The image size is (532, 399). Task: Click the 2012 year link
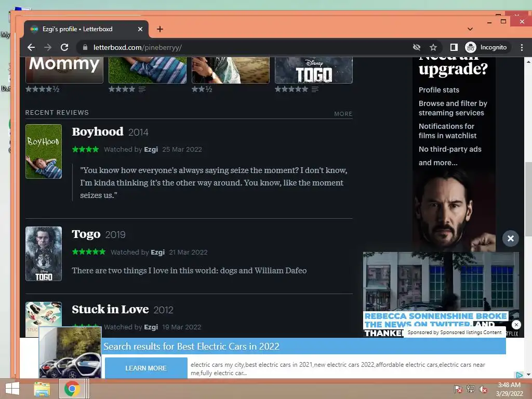164,310
